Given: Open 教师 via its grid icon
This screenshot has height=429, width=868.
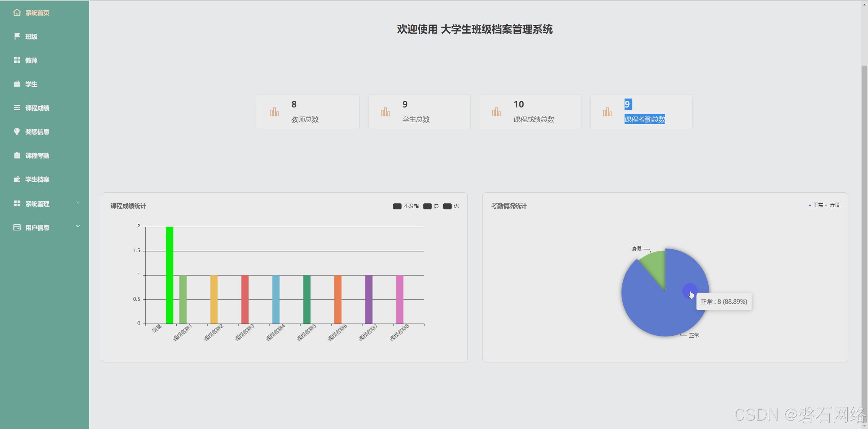Looking at the screenshot, I should coord(17,60).
